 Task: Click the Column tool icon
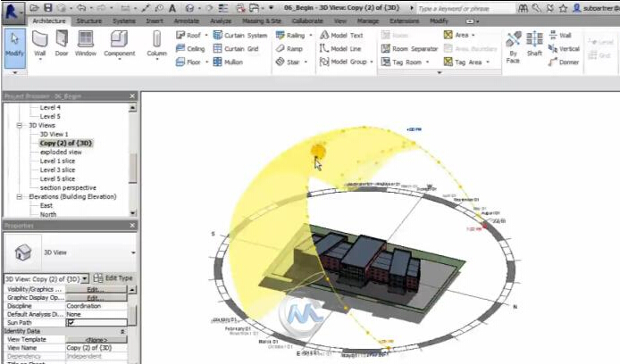156,42
